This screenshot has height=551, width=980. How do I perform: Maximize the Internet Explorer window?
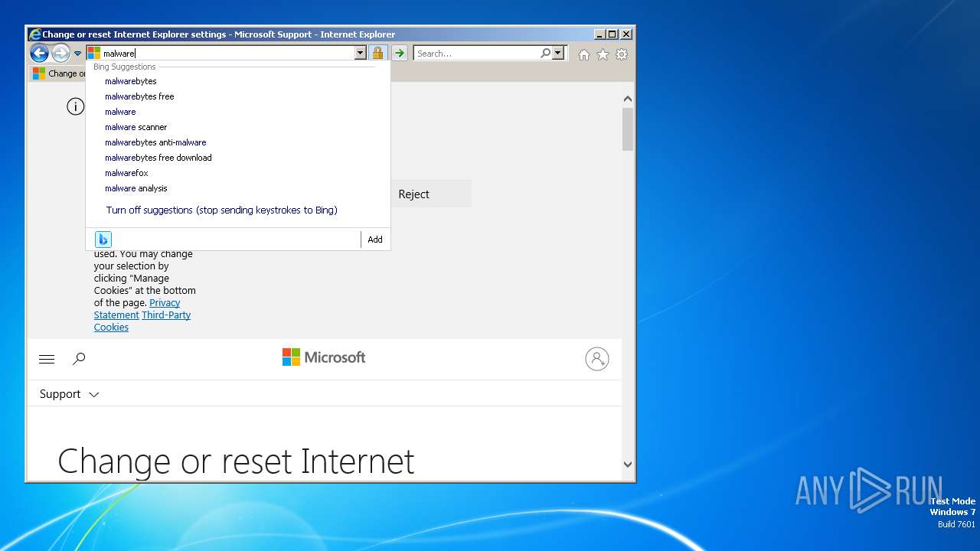[612, 34]
